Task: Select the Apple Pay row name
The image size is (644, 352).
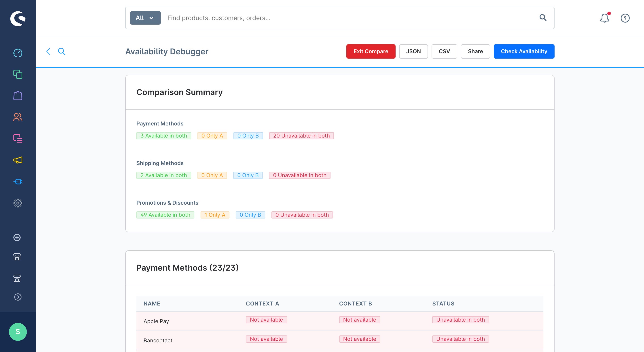Action: [156, 321]
